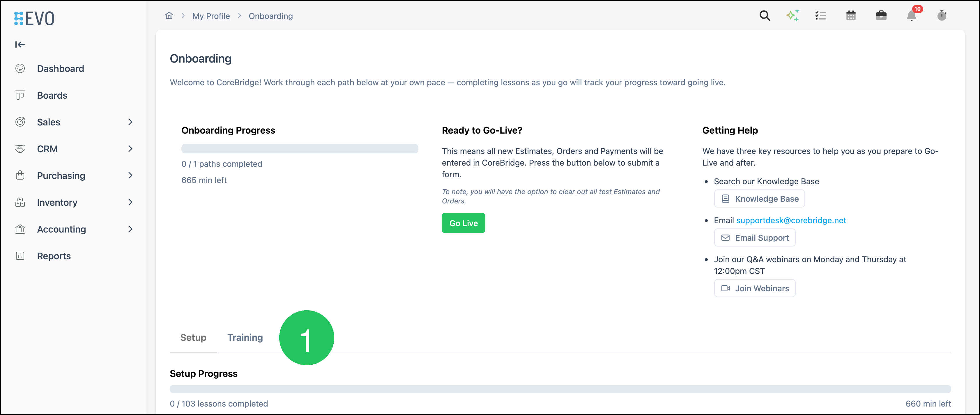Viewport: 980px width, 415px height.
Task: Go to My Profile breadcrumb
Action: (x=211, y=16)
